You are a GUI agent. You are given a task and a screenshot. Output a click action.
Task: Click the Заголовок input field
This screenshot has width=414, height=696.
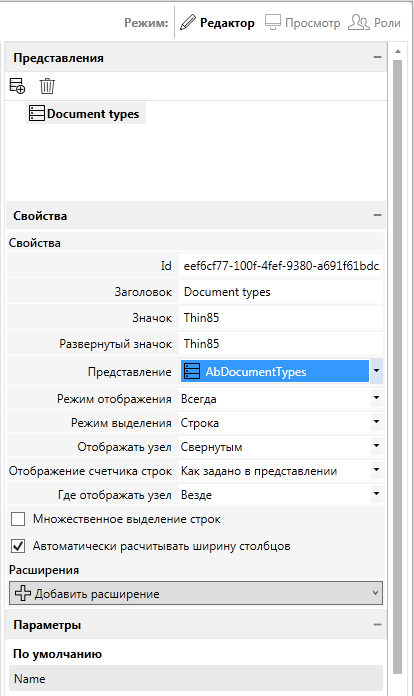[x=281, y=292]
